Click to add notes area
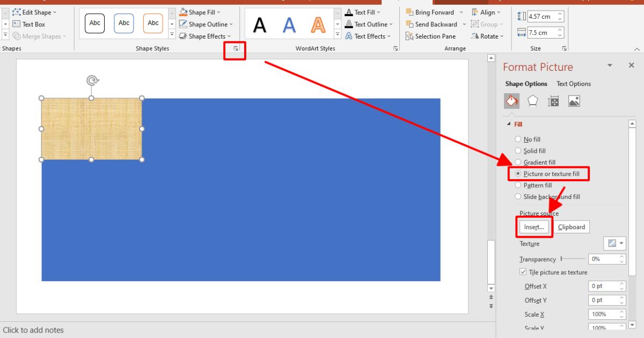The image size is (644, 338). [33, 330]
